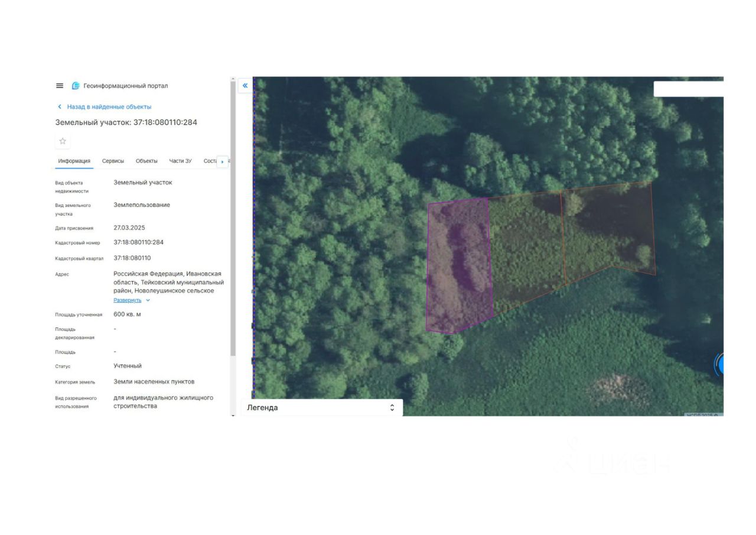Focus the map search field
Screen dimensions: 756x535
[x=689, y=89]
